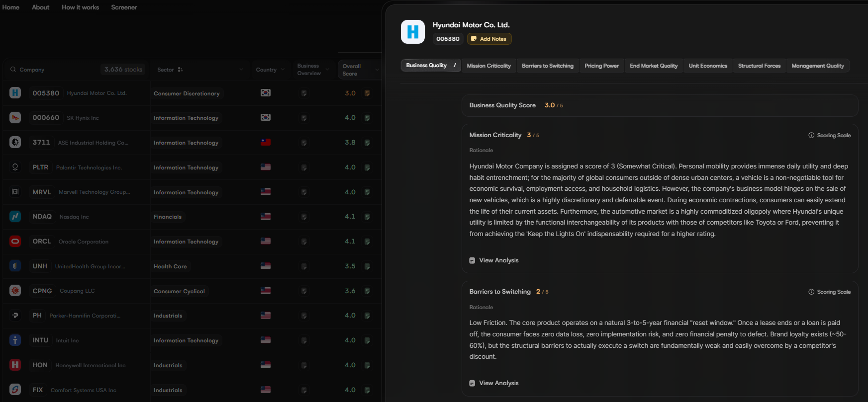This screenshot has height=402, width=868.
Task: Open Scoring Scale for Barriers to Switching
Action: [829, 292]
